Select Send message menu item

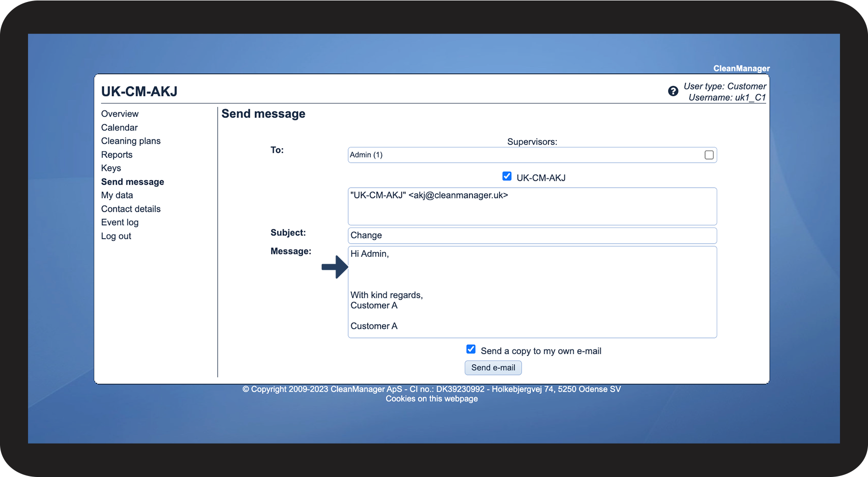pyautogui.click(x=133, y=182)
